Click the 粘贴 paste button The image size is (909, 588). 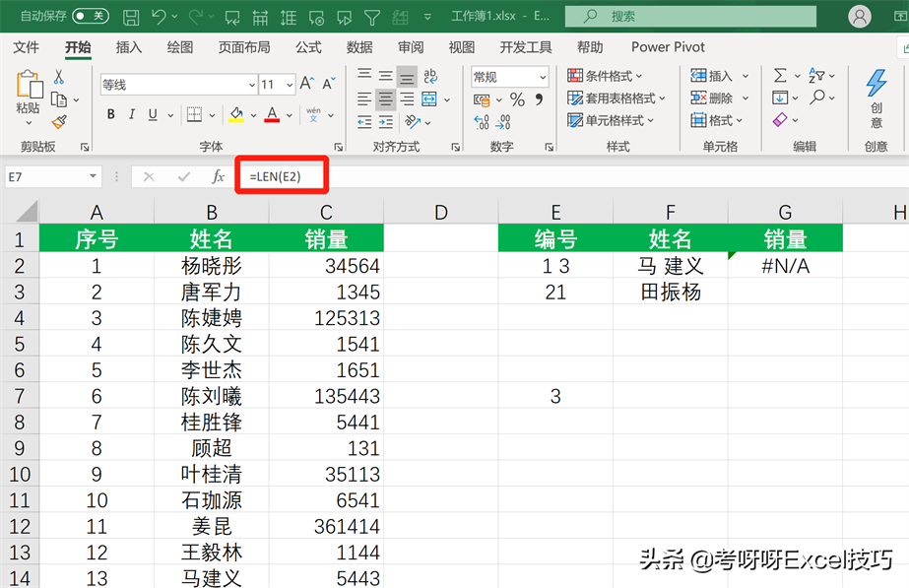click(x=28, y=95)
